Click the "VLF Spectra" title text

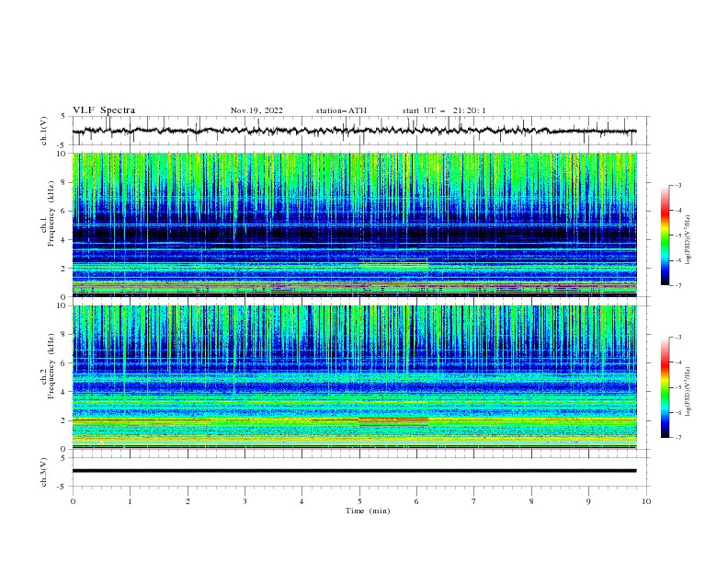click(x=104, y=110)
